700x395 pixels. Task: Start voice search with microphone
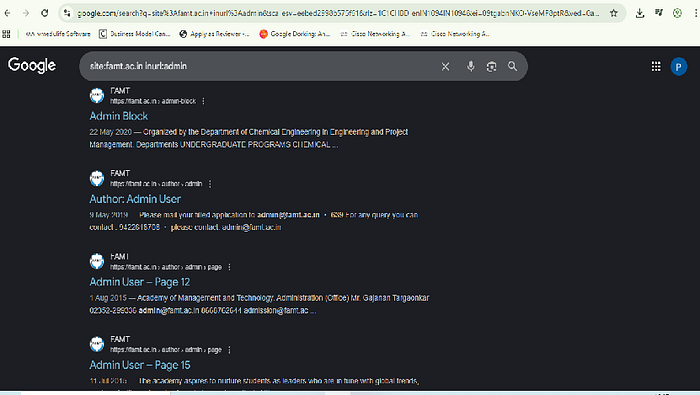point(471,67)
